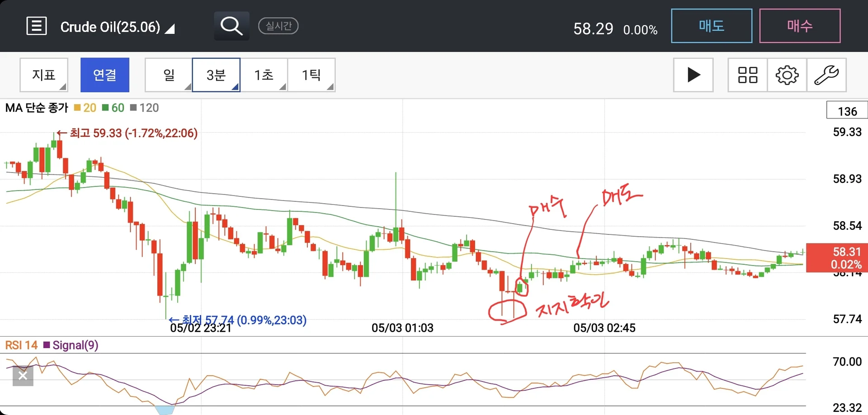The height and width of the screenshot is (415, 868).
Task: Click the 최저 57.74 low price annotation
Action: (x=238, y=320)
